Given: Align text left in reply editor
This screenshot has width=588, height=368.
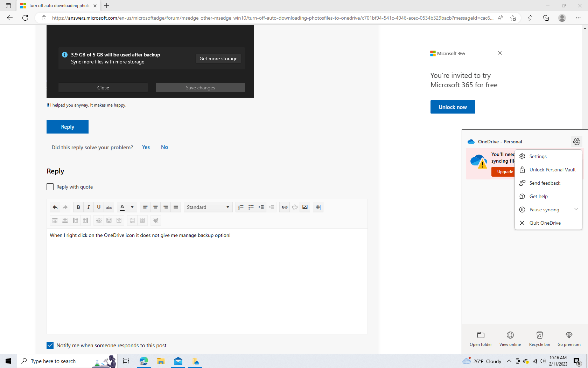Looking at the screenshot, I should coord(145,207).
